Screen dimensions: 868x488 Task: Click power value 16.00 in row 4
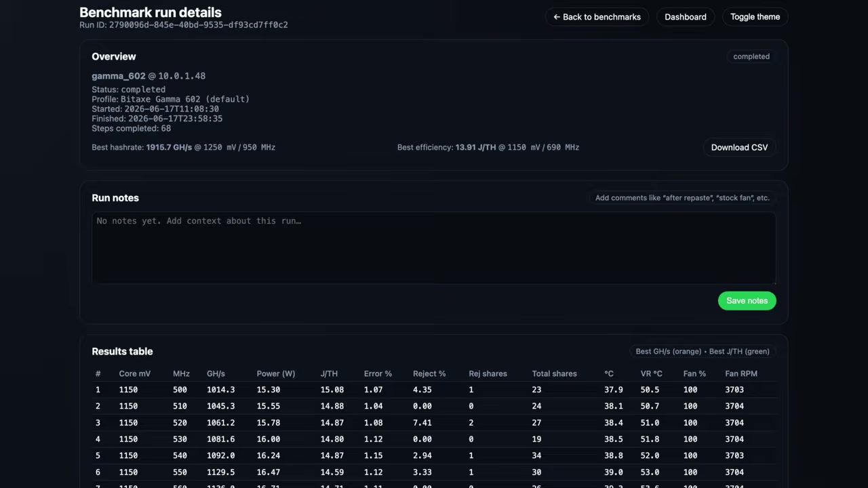[268, 439]
